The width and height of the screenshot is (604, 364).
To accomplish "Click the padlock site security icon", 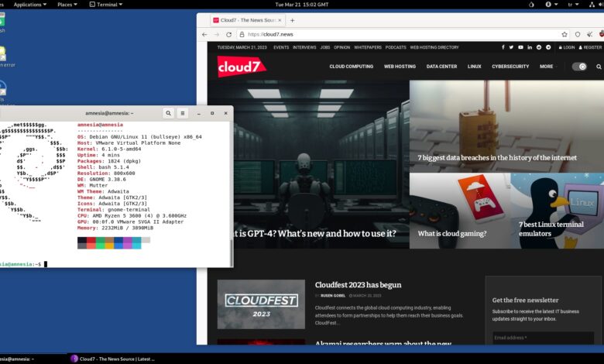I will (242, 34).
